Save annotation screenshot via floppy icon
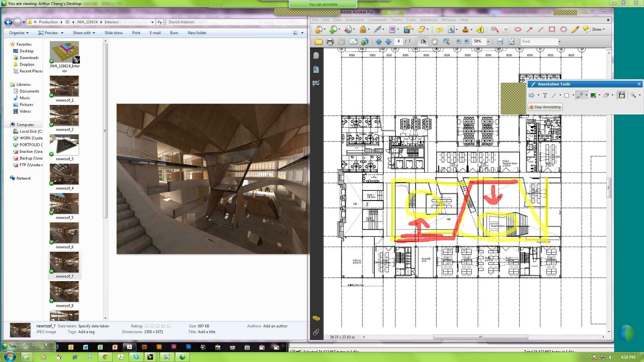644x362 pixels. (622, 96)
